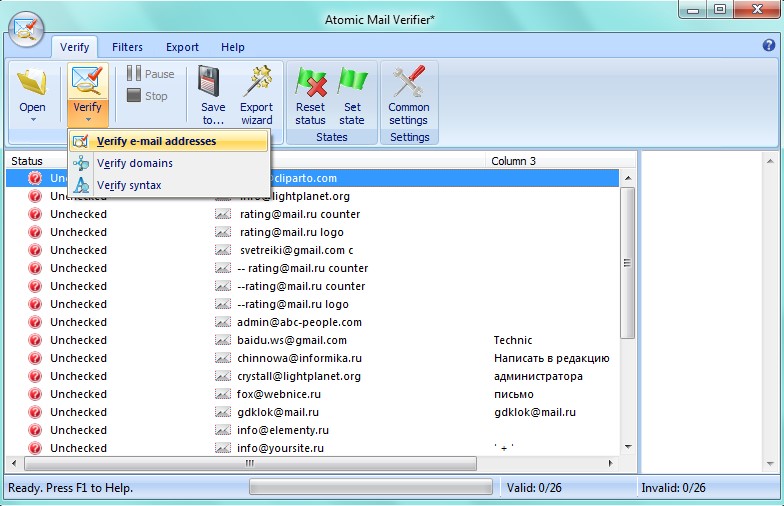Image resolution: width=784 pixels, height=506 pixels.
Task: Click the Save to floppy disk icon
Action: tap(209, 81)
